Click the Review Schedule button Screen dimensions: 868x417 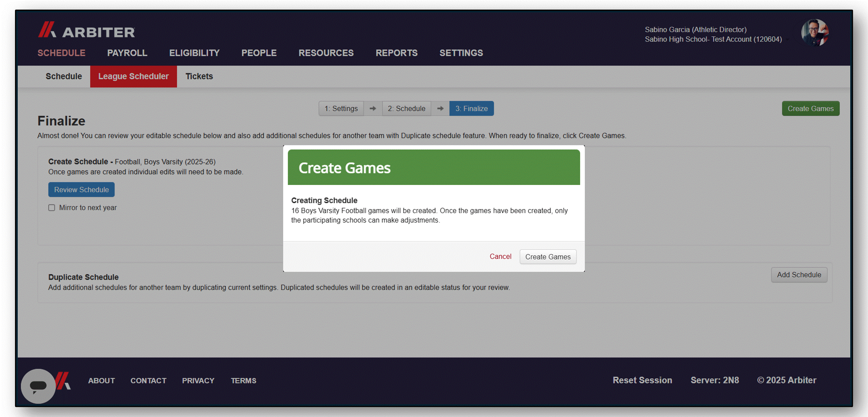(x=81, y=189)
